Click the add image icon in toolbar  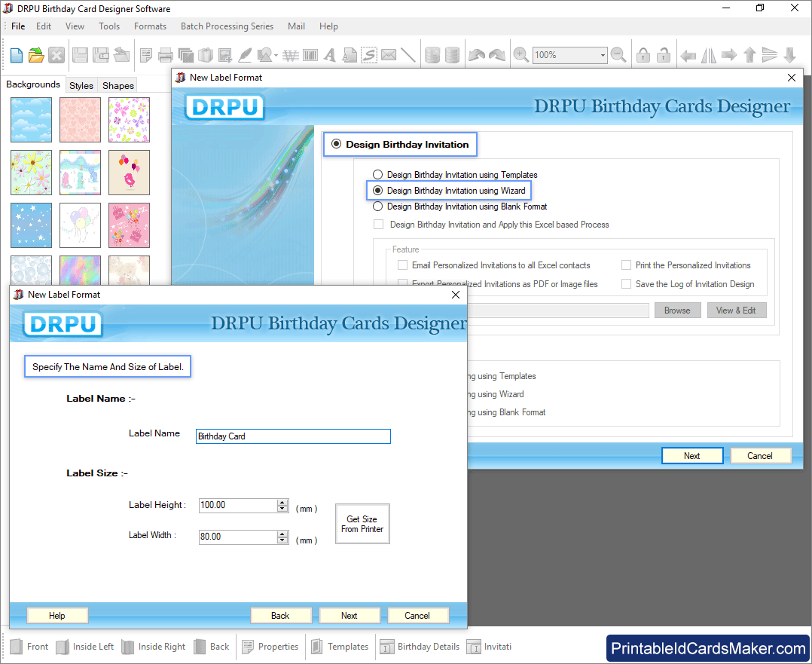pyautogui.click(x=225, y=55)
